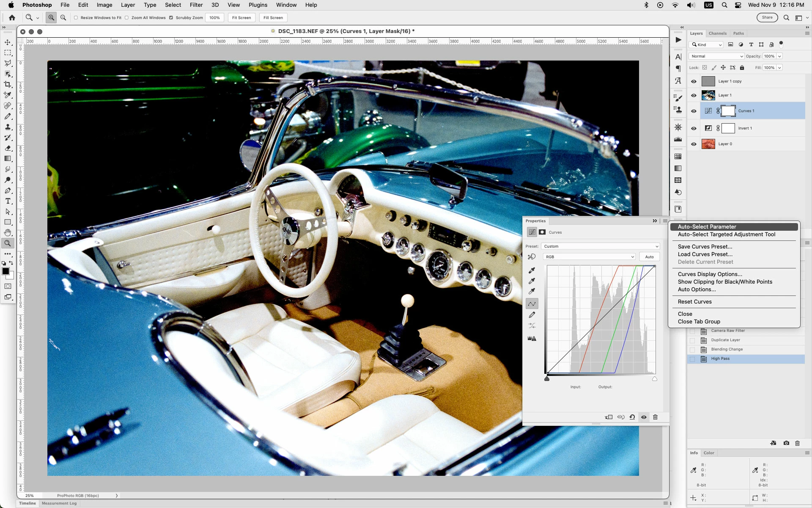Select the Hand tool
Image resolution: width=812 pixels, height=508 pixels.
(x=8, y=232)
